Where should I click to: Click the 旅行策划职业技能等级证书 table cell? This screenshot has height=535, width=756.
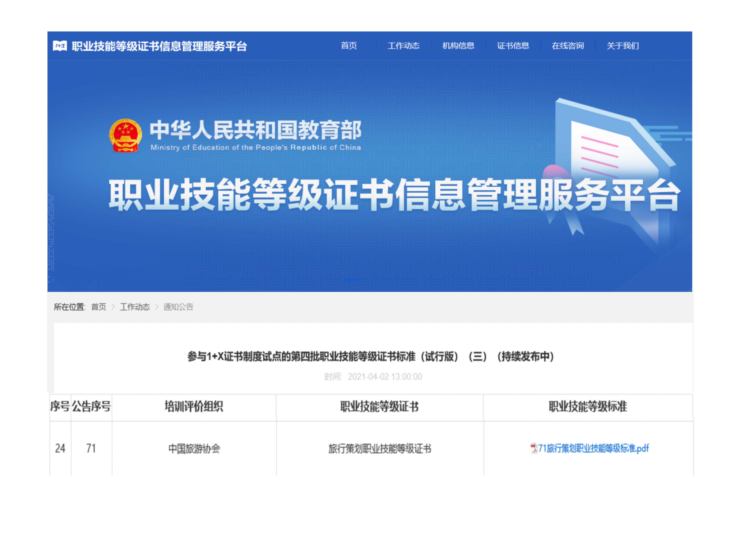[380, 448]
